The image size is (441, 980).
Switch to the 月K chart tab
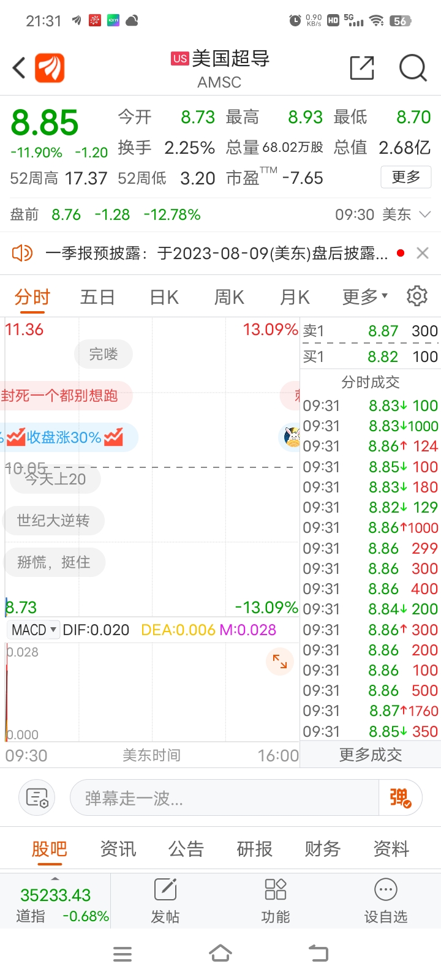295,297
